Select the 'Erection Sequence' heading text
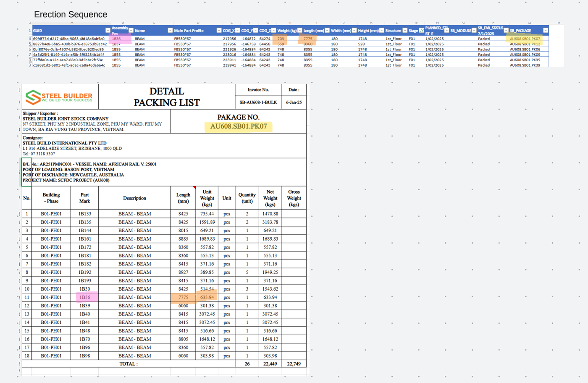 point(71,14)
